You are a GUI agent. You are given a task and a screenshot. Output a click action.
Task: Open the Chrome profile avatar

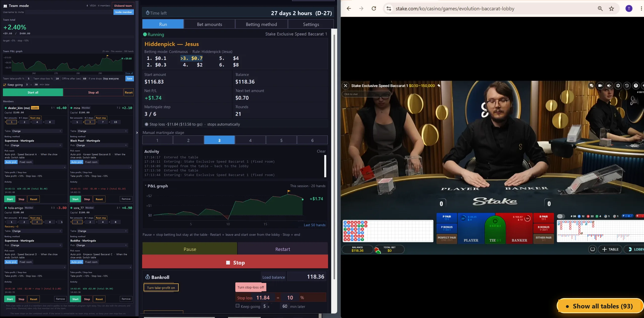pos(629,9)
